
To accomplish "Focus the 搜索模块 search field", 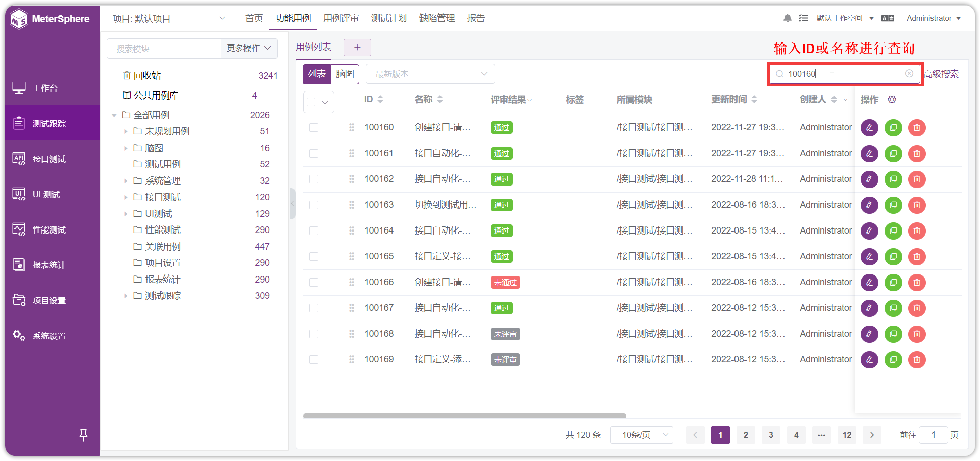I will (x=164, y=49).
